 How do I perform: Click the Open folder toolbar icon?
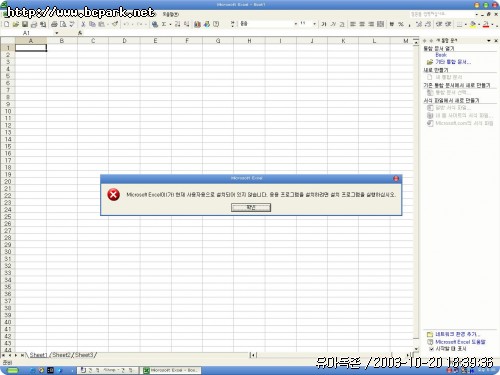[16, 24]
